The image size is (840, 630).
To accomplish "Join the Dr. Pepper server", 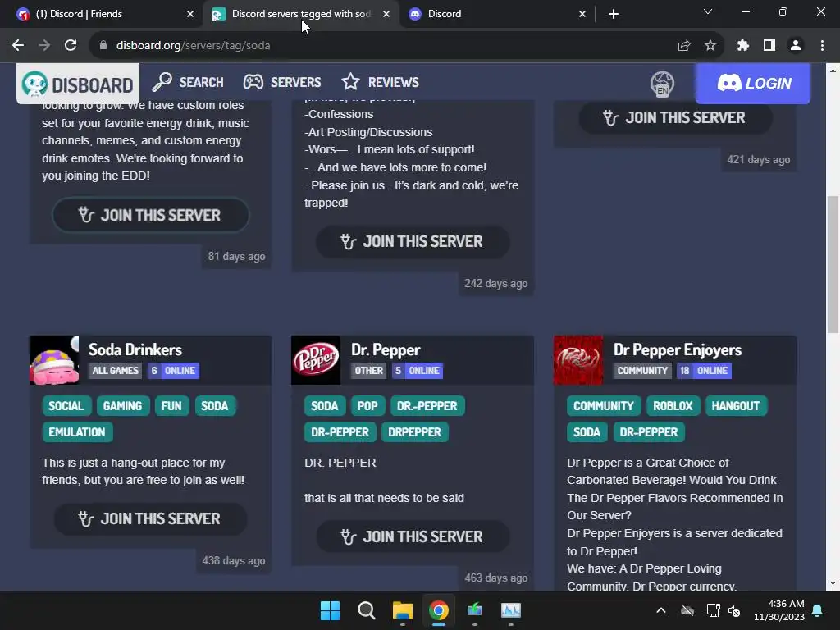I will tap(413, 536).
